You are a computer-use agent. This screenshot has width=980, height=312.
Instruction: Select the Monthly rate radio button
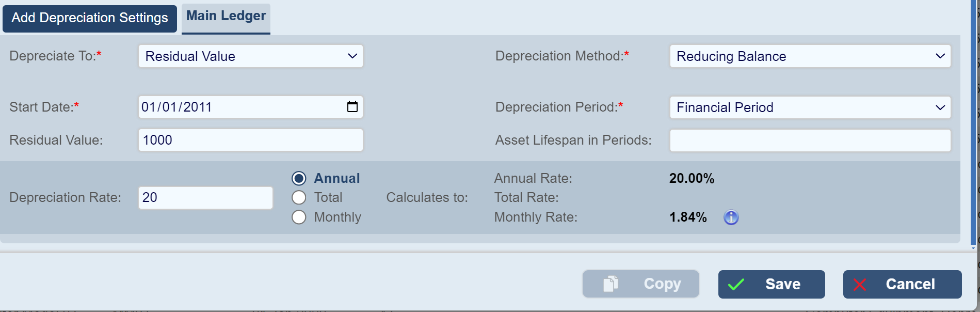pyautogui.click(x=299, y=217)
